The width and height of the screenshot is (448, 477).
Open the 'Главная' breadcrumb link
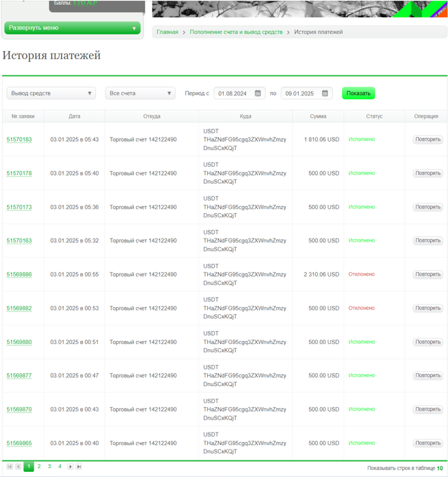click(x=167, y=32)
